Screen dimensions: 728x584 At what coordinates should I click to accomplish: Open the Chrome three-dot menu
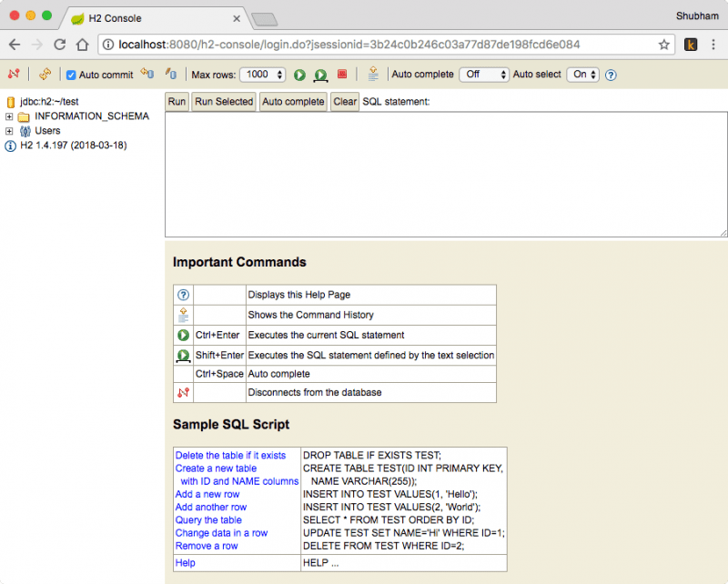[x=713, y=45]
